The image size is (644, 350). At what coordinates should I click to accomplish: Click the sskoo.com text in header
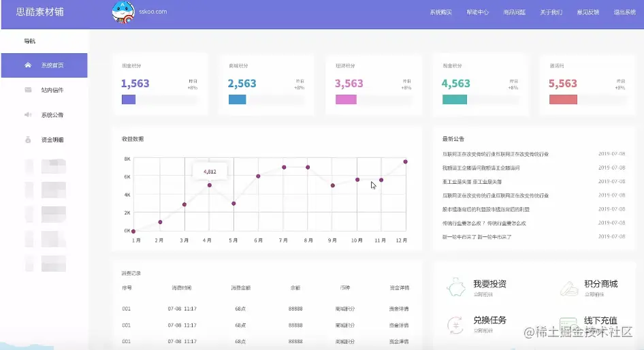pos(152,12)
